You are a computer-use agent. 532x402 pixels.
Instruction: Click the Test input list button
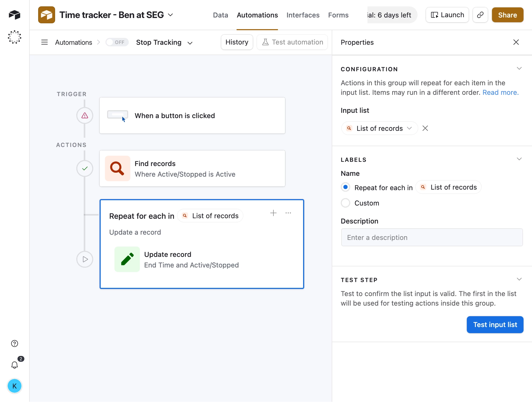(x=495, y=325)
